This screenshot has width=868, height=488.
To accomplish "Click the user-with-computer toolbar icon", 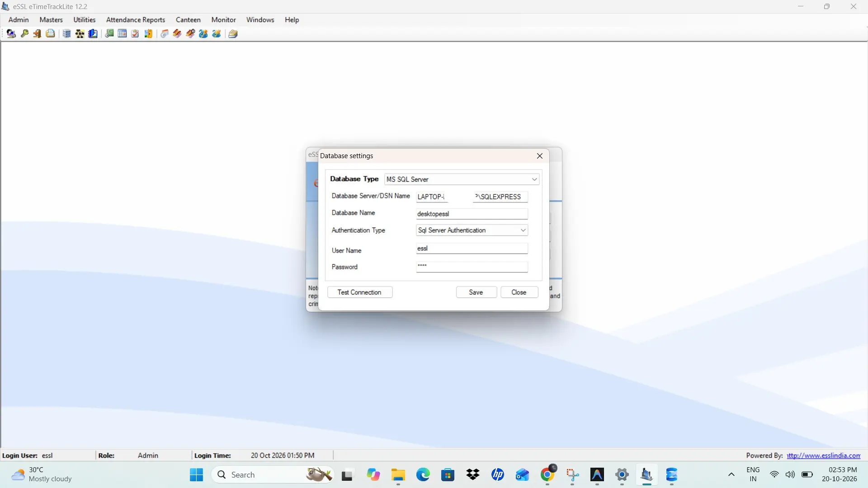I will coord(11,33).
